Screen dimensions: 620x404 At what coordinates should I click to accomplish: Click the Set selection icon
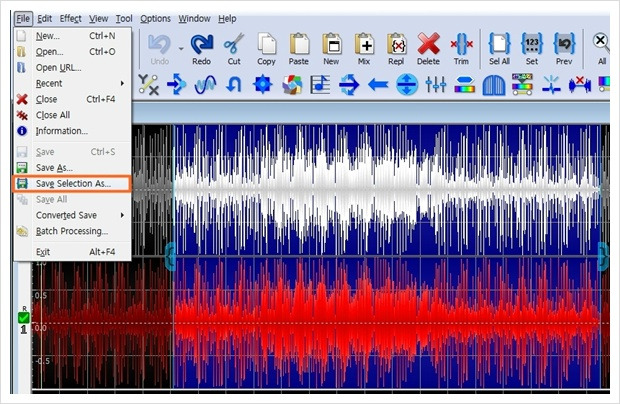click(x=532, y=49)
